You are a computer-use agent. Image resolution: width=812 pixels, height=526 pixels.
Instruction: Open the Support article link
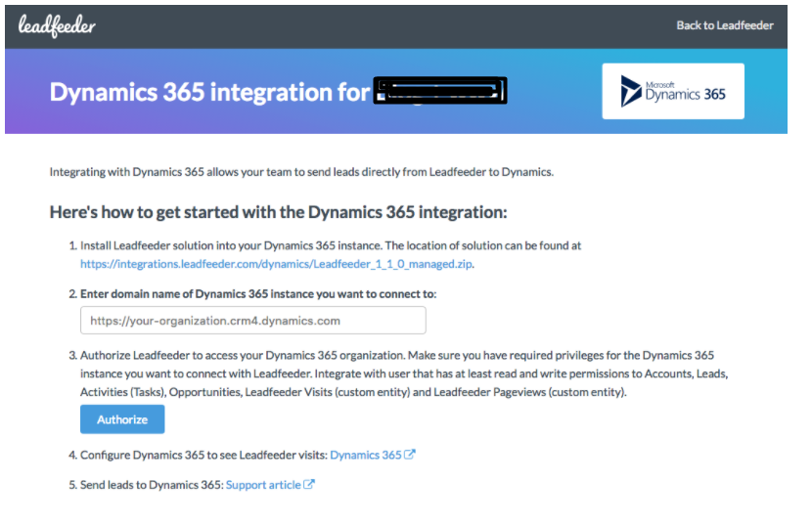[x=263, y=485]
